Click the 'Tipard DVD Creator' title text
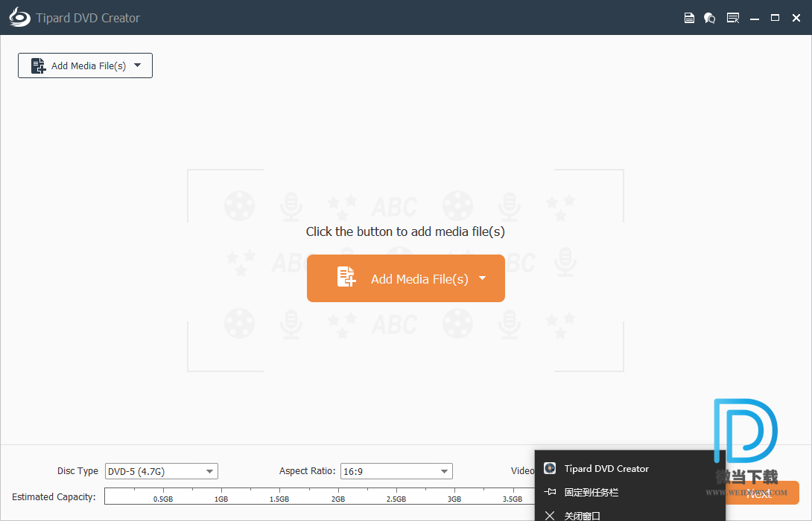 coord(88,18)
